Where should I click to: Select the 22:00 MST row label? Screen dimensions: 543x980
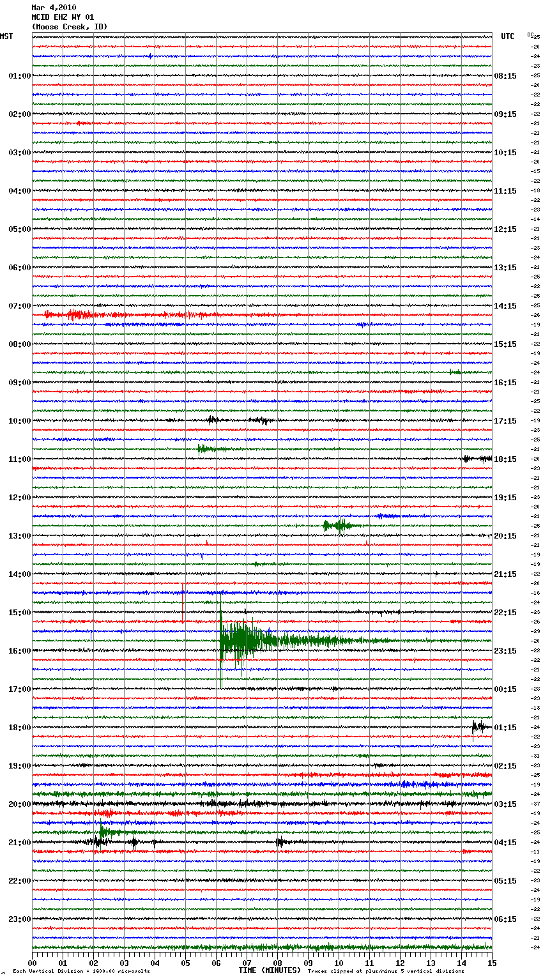coord(20,881)
